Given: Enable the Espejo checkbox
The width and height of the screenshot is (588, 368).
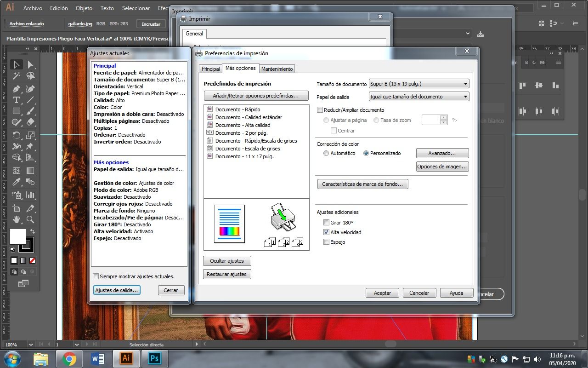Looking at the screenshot, I should tap(327, 242).
